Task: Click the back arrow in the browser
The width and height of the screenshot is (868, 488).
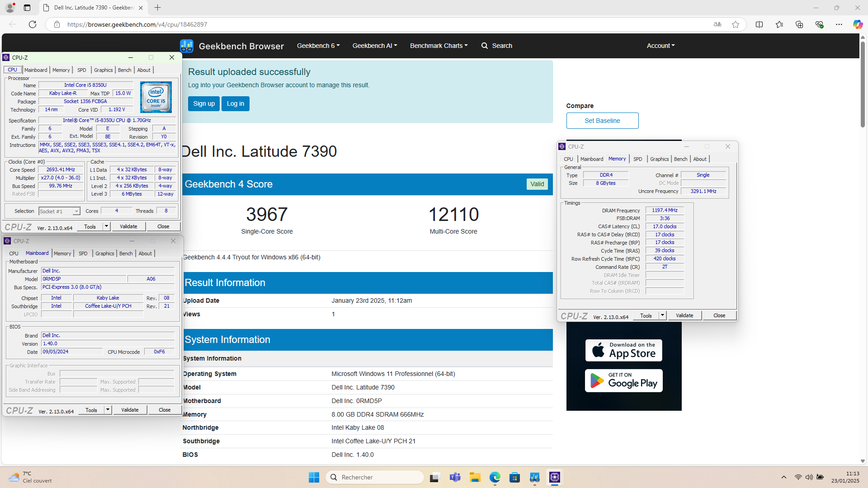Action: tap(13, 24)
